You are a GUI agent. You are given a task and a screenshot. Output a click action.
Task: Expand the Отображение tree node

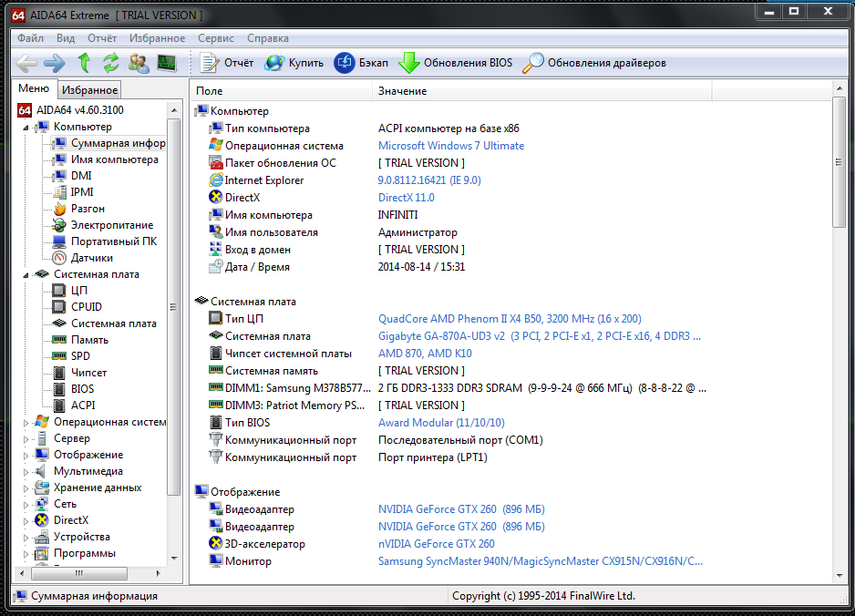pos(26,456)
